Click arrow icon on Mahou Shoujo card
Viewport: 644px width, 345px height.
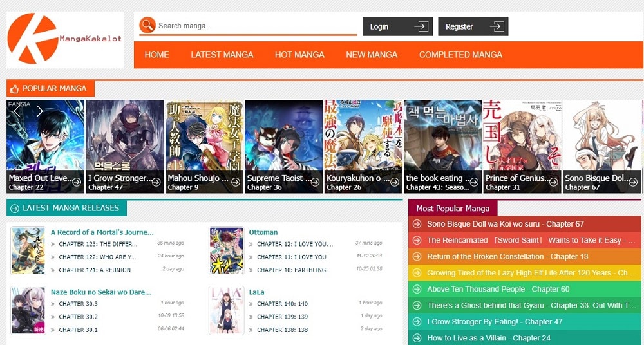(x=236, y=182)
